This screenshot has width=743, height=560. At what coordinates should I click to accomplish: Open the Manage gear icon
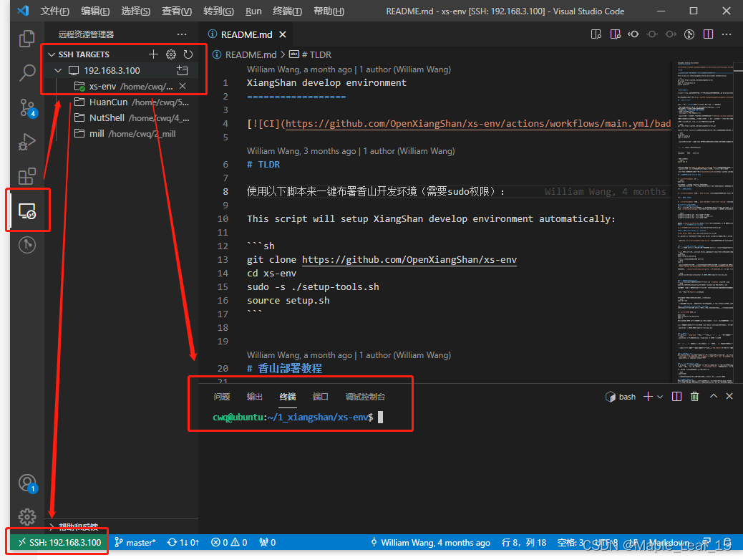pyautogui.click(x=27, y=516)
